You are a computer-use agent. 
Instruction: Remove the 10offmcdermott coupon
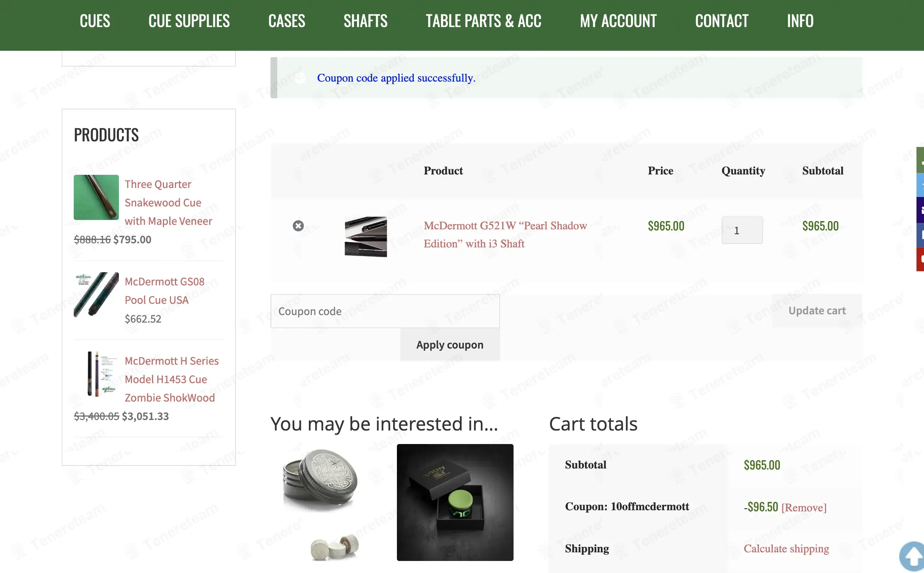804,508
